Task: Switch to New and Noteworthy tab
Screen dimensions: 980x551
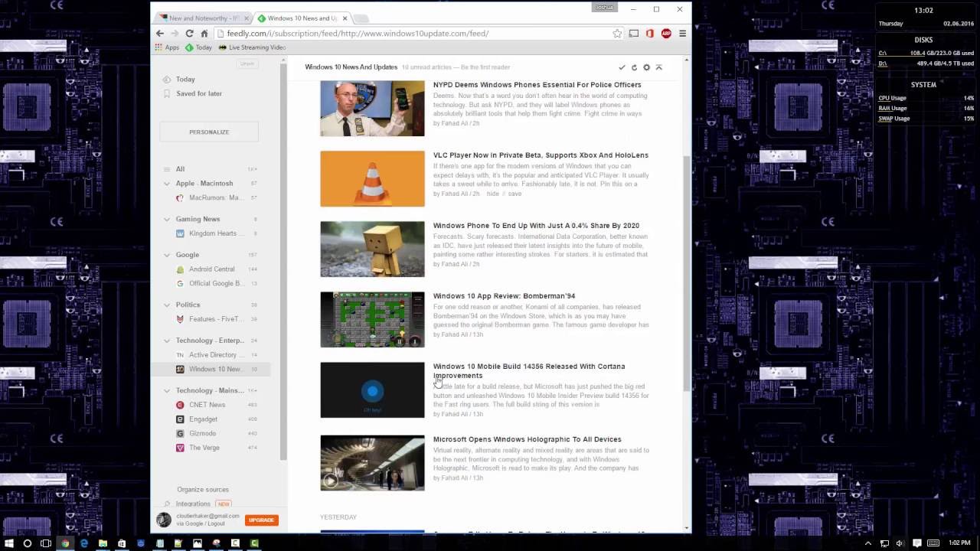Action: point(203,18)
